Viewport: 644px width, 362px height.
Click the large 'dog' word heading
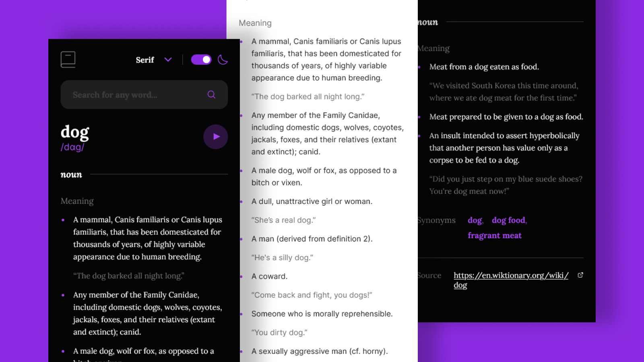coord(75,132)
